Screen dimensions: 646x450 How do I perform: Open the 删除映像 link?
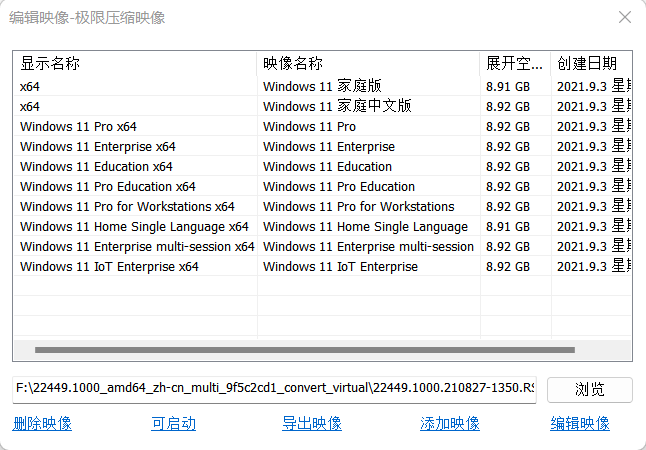pyautogui.click(x=42, y=423)
